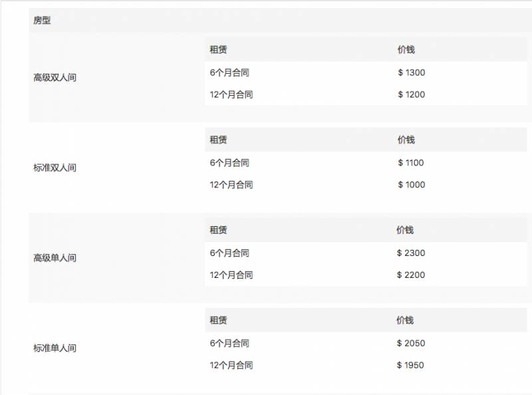
Task: Select the 标准双人间 room type cell
Action: tap(55, 168)
